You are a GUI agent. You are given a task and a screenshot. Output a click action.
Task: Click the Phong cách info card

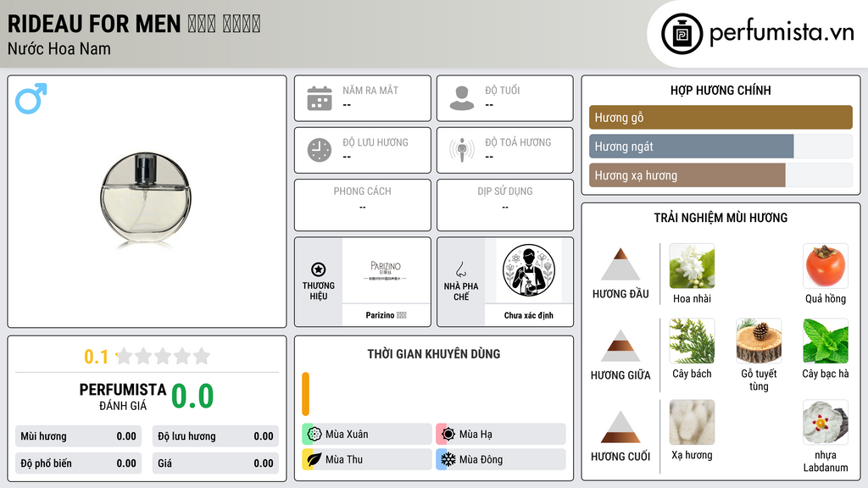pyautogui.click(x=363, y=205)
